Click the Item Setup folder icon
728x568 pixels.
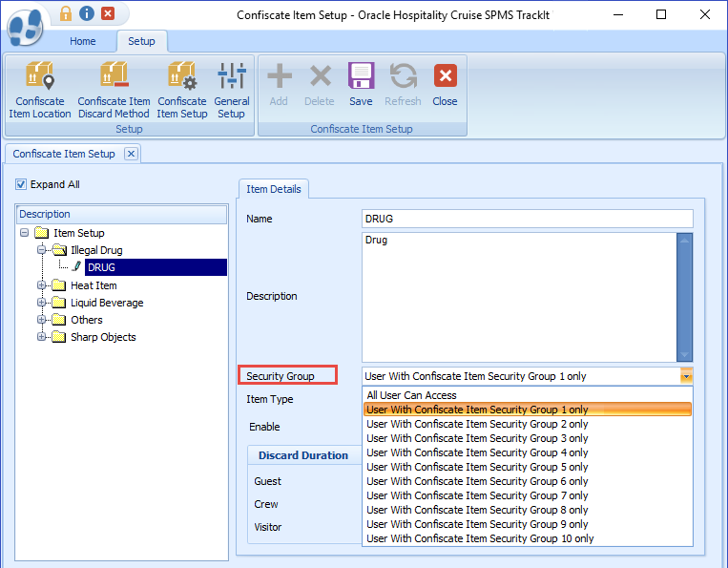coord(42,233)
